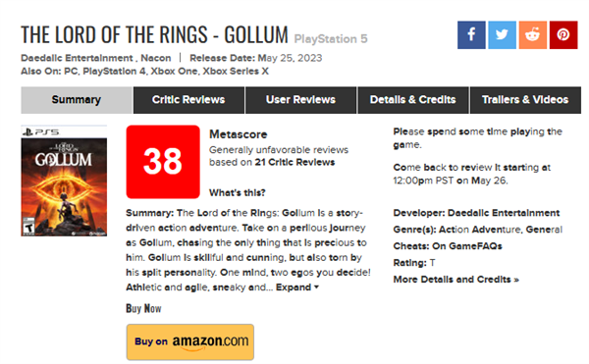
Task: Open the Gollum PS5 box art
Action: pos(64,181)
